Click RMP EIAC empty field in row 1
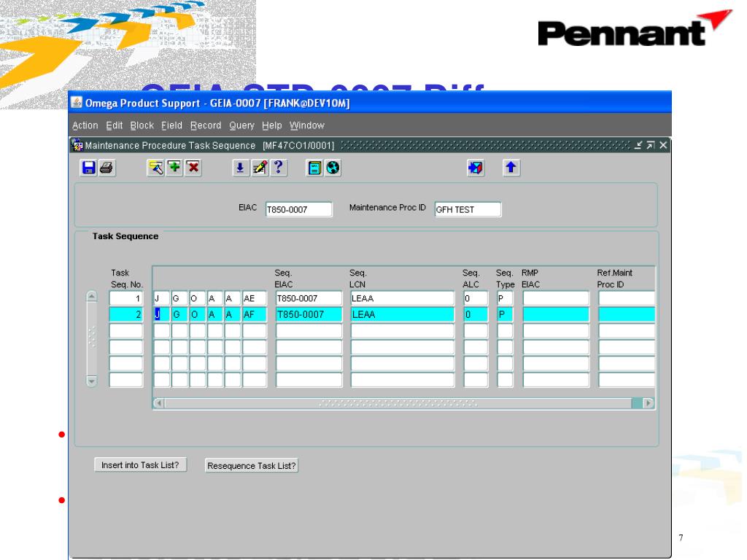Screen dimensions: 747x560 tap(556, 298)
